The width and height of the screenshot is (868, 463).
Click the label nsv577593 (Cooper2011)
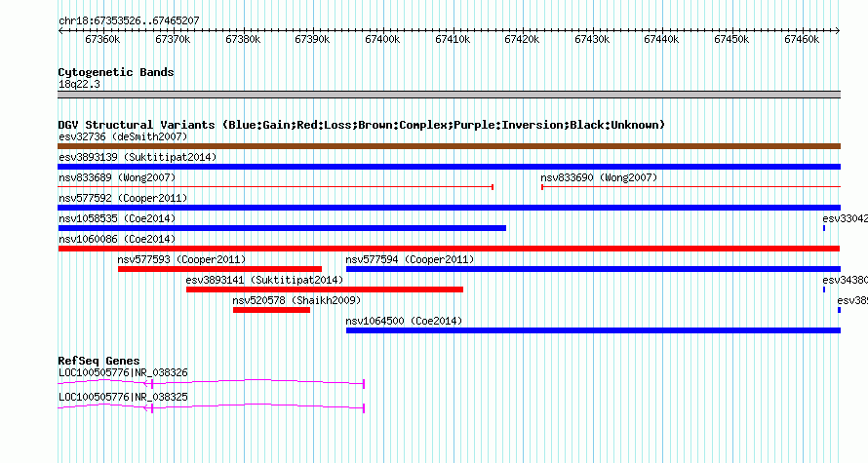[181, 259]
